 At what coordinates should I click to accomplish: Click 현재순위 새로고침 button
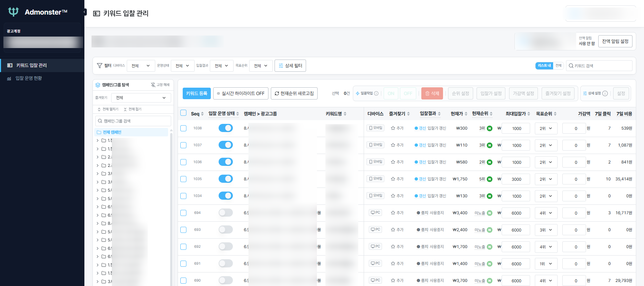tap(294, 93)
